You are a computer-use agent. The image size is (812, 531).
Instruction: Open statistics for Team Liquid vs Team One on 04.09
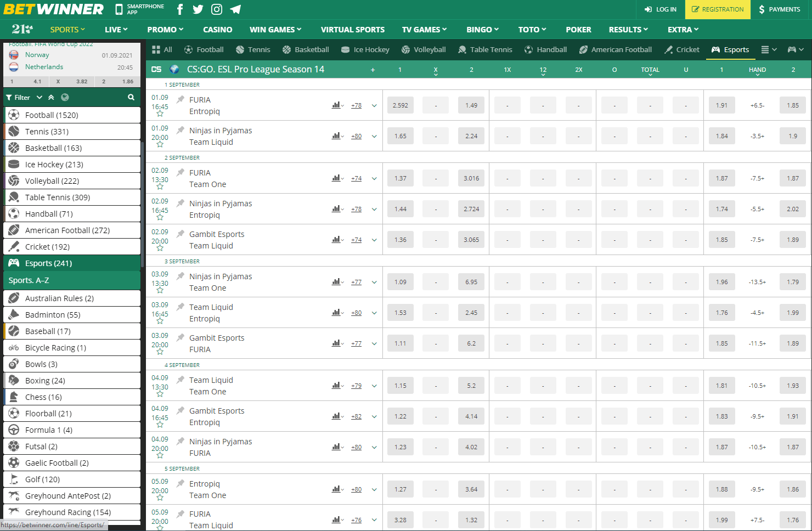pyautogui.click(x=337, y=386)
